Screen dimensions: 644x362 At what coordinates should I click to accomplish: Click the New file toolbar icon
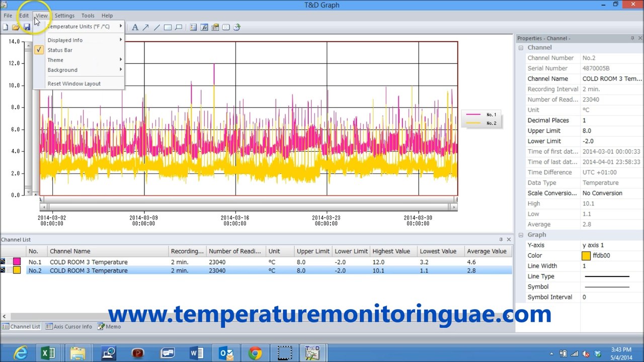(x=5, y=27)
